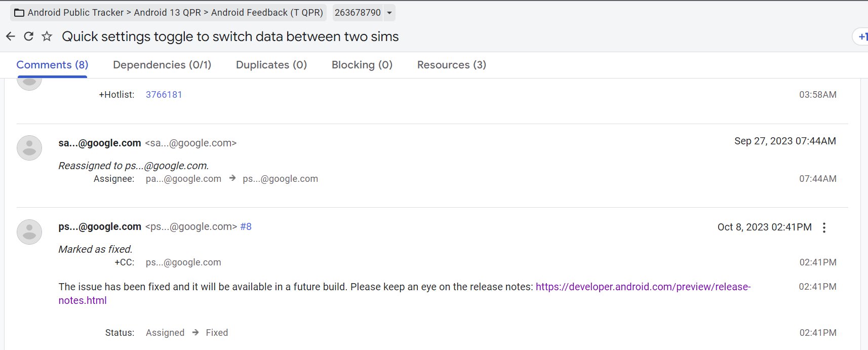
Task: Click the Sep 27, 2023 07:44AM timestamp
Action: [x=785, y=141]
